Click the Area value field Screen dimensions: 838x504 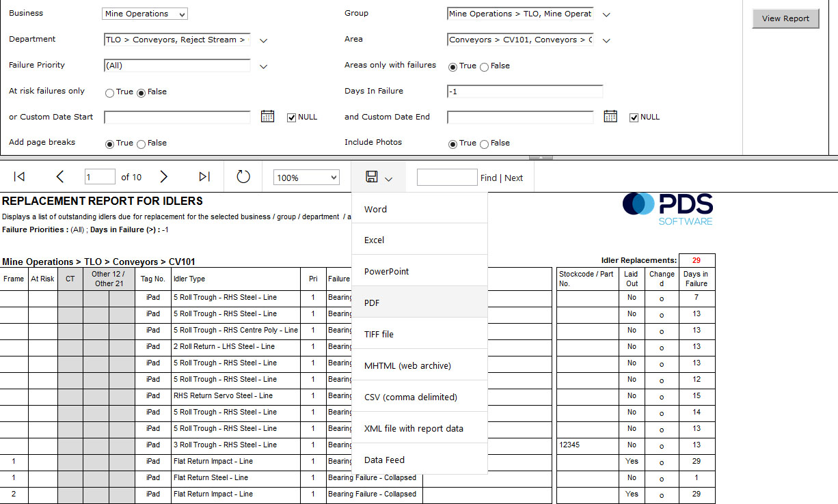(x=520, y=40)
